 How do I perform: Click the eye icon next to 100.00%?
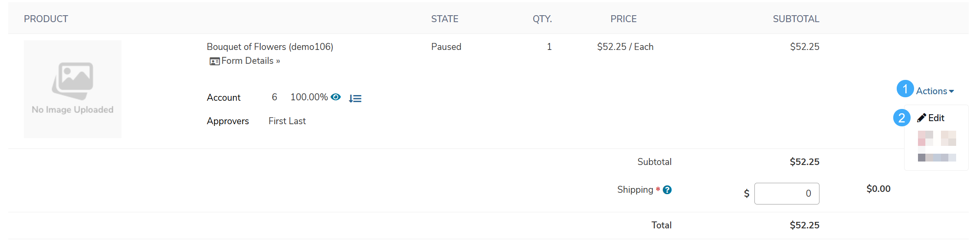(x=335, y=97)
